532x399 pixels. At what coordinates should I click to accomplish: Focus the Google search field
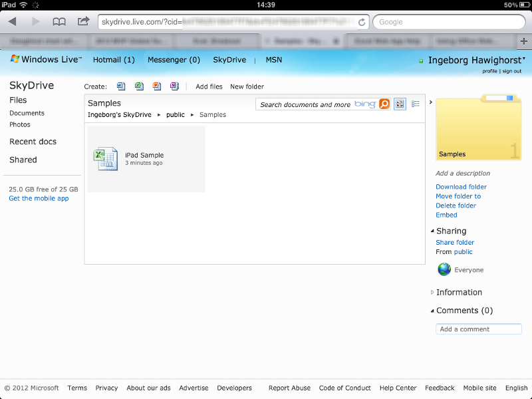[450, 22]
